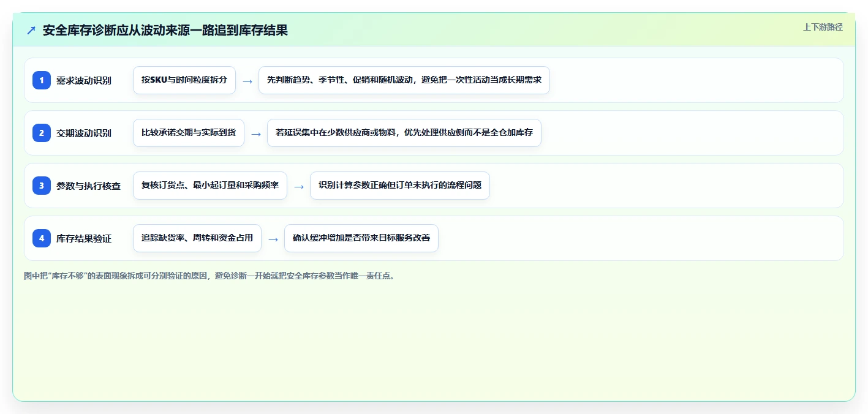Click the arrow after 追踪缺货率、周转和资金占用

273,239
